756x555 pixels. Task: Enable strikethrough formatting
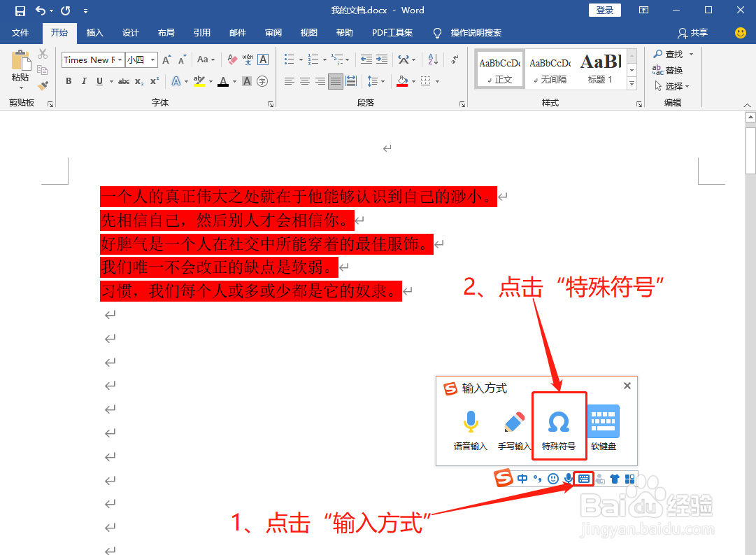click(123, 81)
